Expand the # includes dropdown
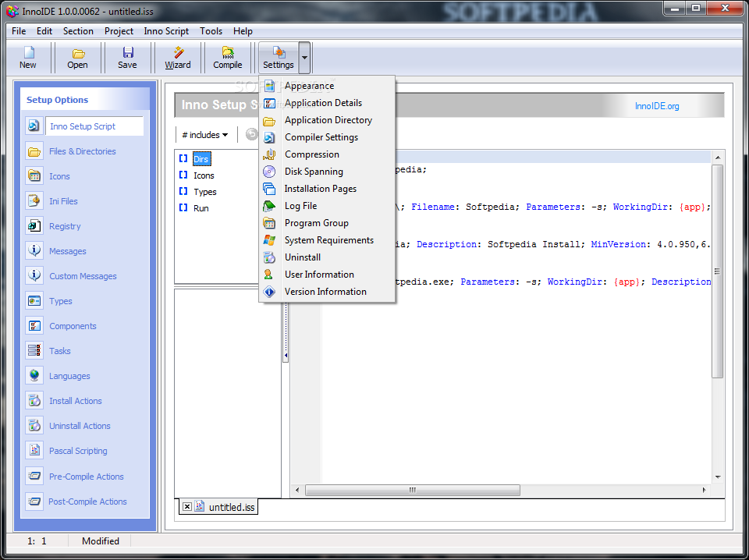The width and height of the screenshot is (749, 560). [204, 135]
